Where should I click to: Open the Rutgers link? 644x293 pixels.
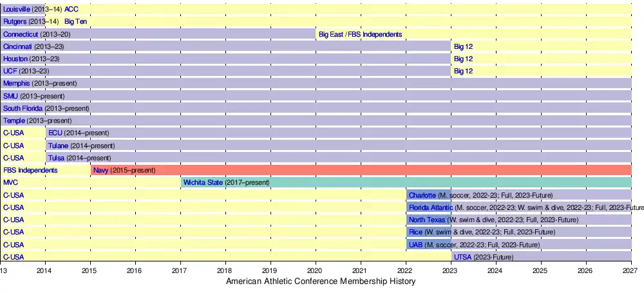click(x=15, y=21)
